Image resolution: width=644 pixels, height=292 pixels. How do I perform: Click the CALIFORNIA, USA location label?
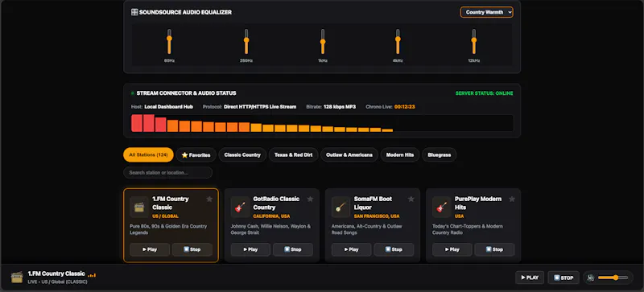click(x=271, y=216)
